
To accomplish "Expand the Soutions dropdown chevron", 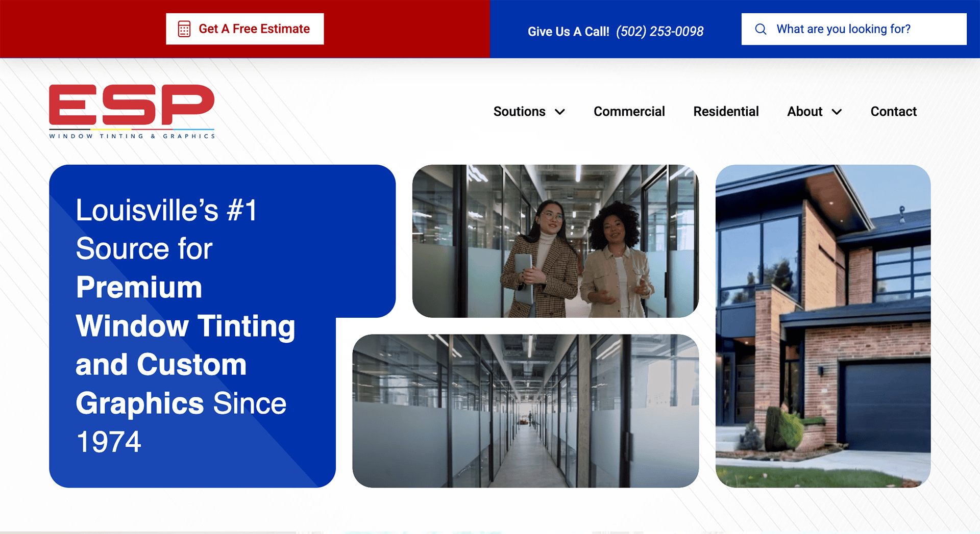I will pyautogui.click(x=560, y=112).
